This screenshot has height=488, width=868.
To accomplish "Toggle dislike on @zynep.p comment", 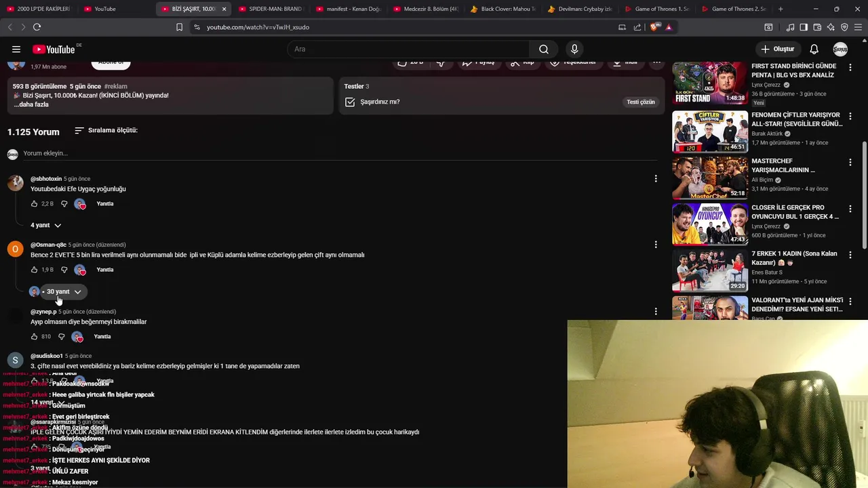I will click(62, 337).
